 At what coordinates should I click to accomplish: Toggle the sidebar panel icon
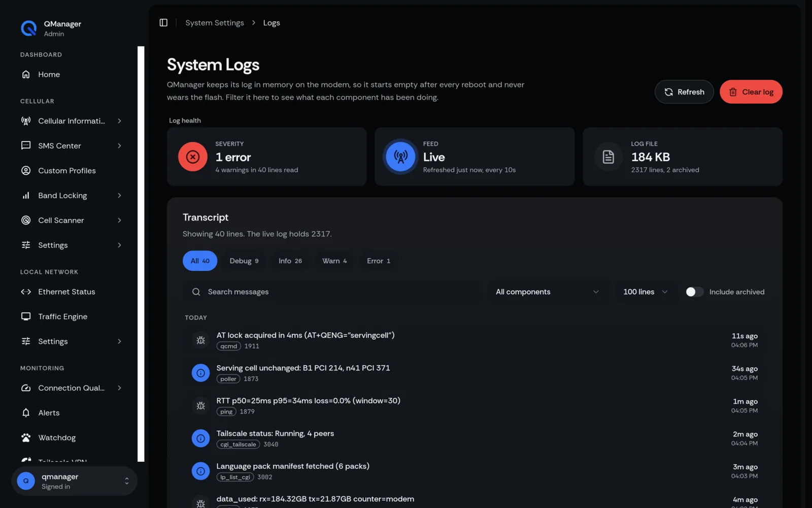click(x=163, y=23)
